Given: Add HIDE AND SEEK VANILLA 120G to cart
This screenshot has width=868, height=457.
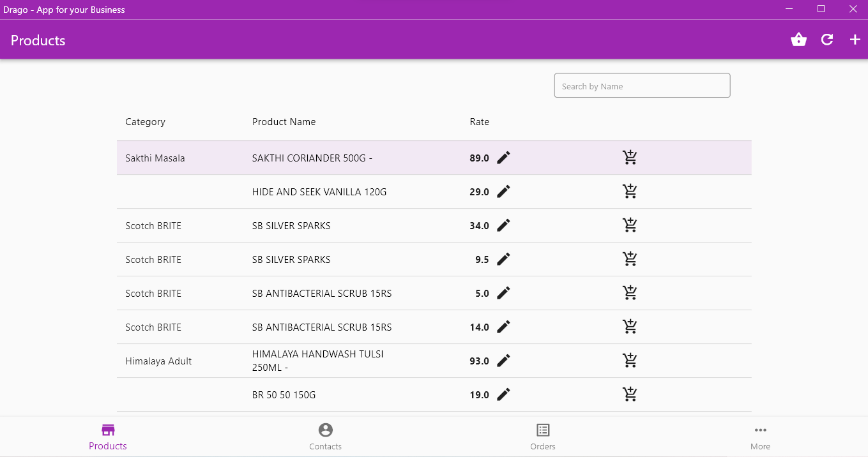Looking at the screenshot, I should 630,191.
